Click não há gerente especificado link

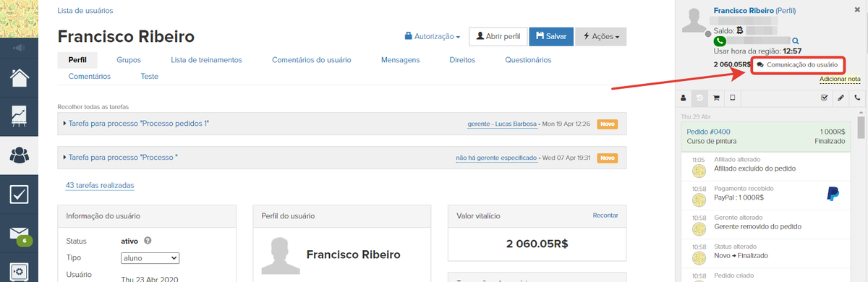click(x=496, y=158)
